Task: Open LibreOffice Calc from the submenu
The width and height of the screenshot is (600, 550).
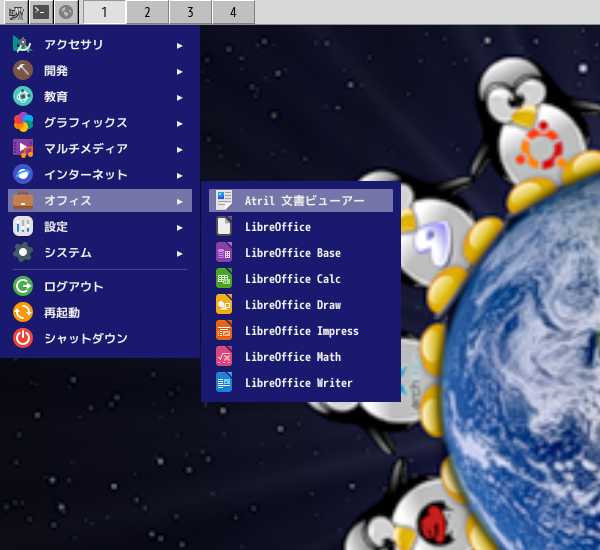Action: 301,279
